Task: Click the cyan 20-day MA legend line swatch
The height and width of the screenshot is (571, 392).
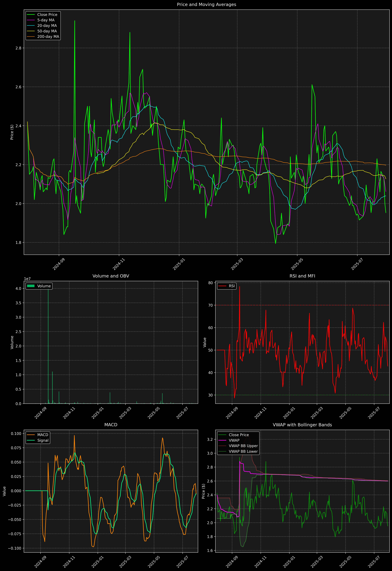Action: pos(31,26)
